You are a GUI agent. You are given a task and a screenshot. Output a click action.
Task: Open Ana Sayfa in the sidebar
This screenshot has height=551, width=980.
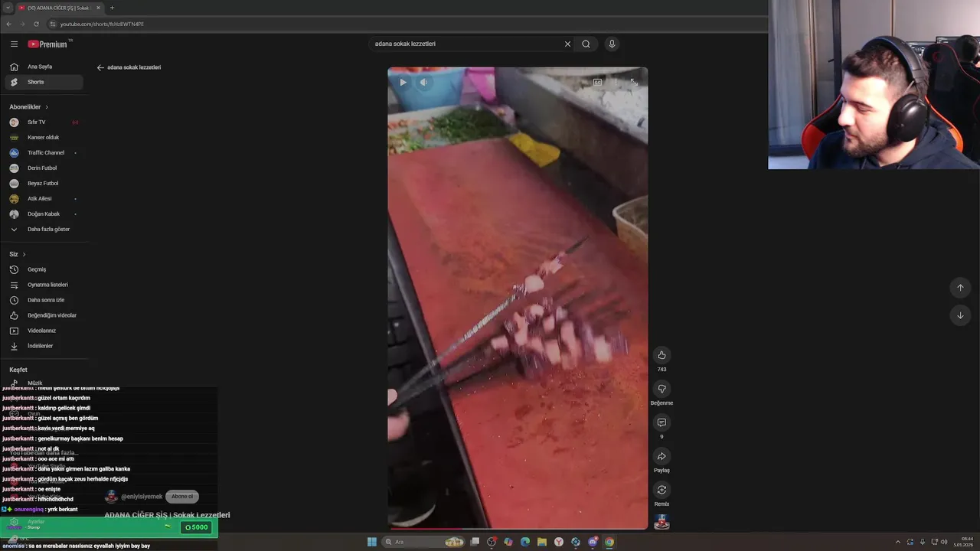pos(44,67)
